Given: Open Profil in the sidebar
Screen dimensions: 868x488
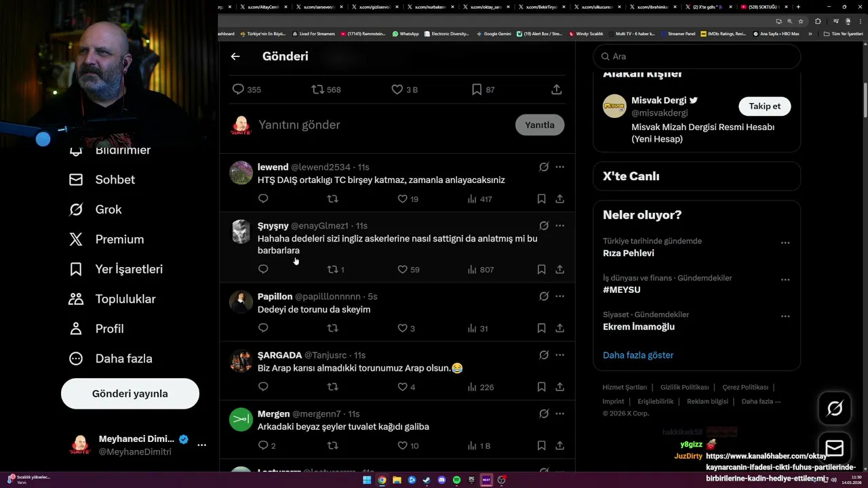Looking at the screenshot, I should click(x=96, y=329).
